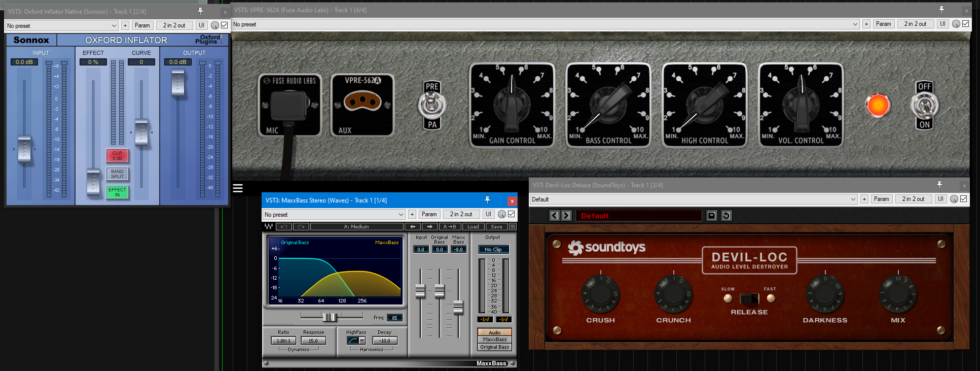Open the 2 in 2 out routing for Devil-Loc

pos(913,199)
